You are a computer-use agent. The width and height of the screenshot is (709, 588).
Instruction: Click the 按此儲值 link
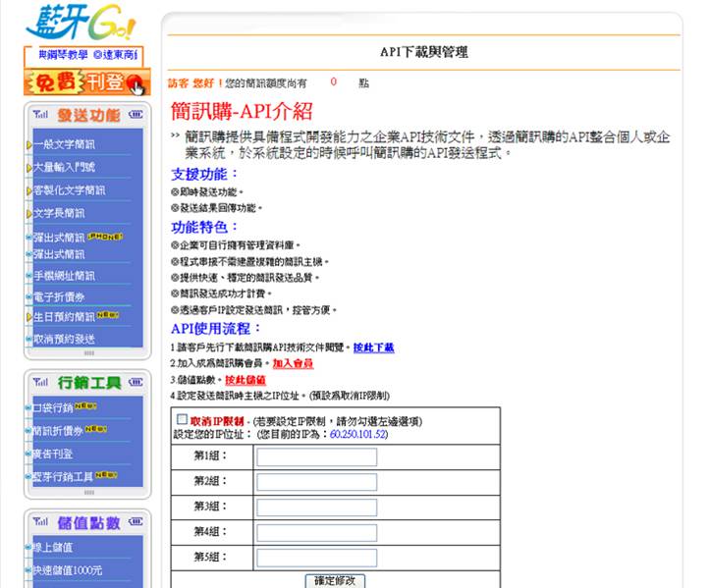(x=245, y=379)
